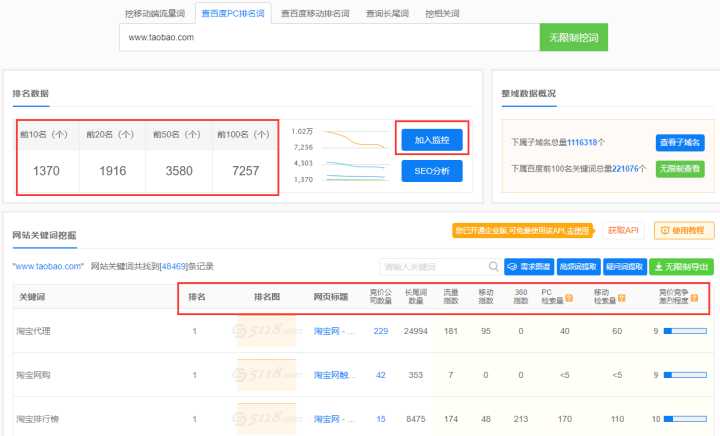
Task: Switch to the 挖移动端流量词 tab
Action: [x=155, y=13]
